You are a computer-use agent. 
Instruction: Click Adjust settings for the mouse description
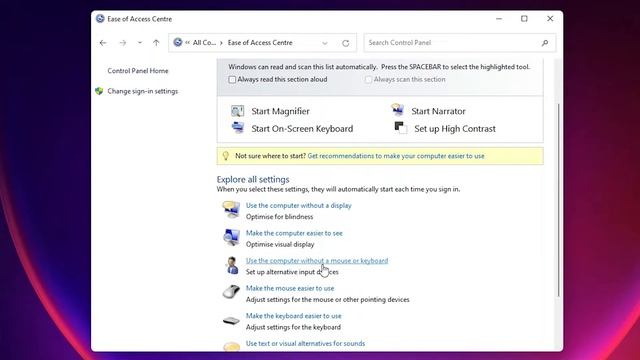click(327, 300)
